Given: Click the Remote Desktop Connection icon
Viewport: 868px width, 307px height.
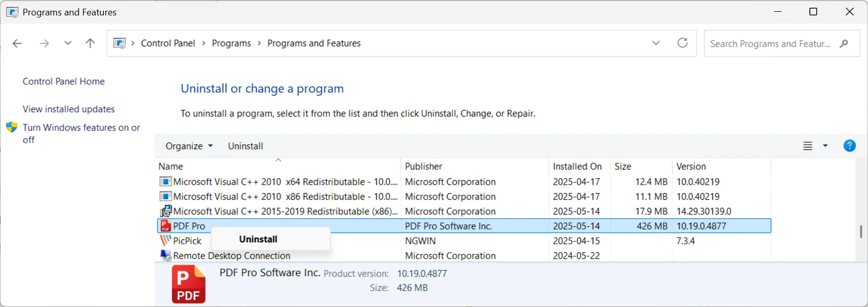Looking at the screenshot, I should [165, 255].
